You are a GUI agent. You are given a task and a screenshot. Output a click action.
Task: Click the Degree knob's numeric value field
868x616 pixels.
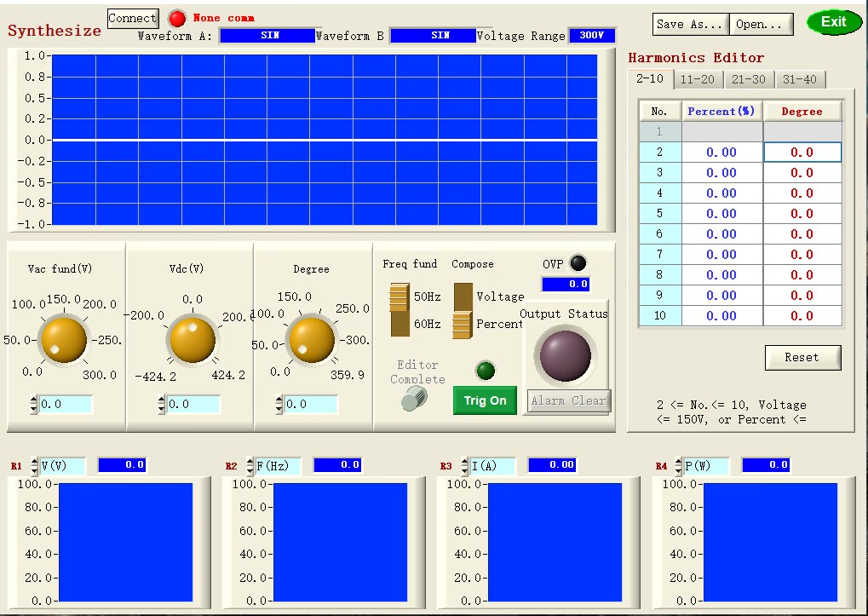(x=311, y=404)
